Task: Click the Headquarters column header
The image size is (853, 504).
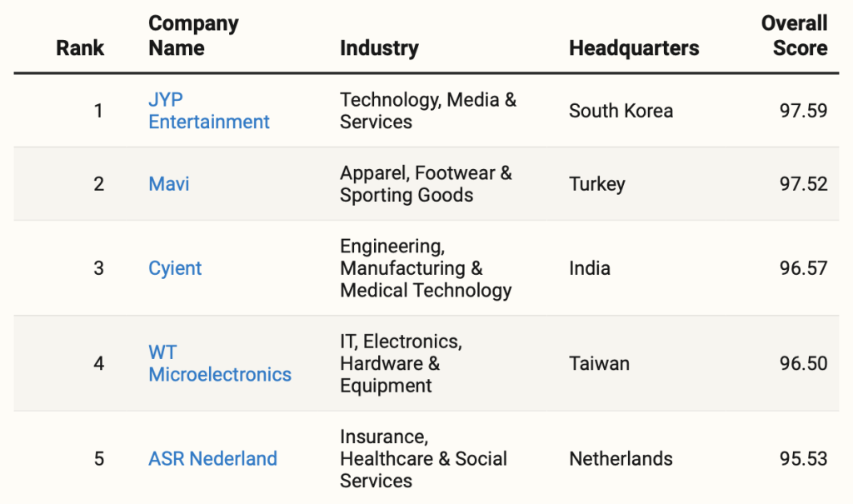Action: [634, 47]
